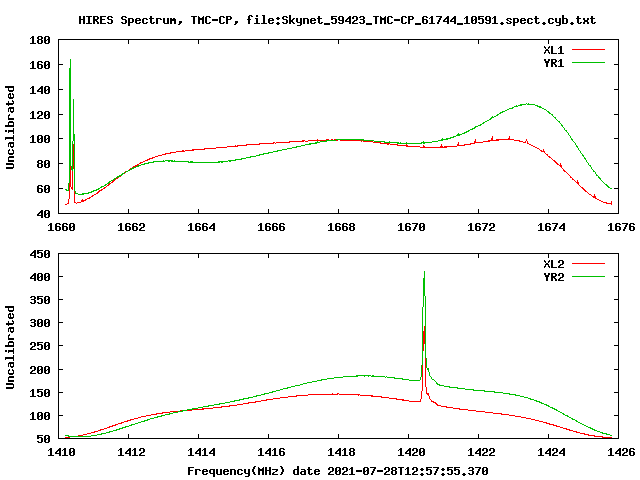Viewport: 640px width, 480px height.
Task: Click the green YR2 legend line sample
Action: click(x=588, y=277)
